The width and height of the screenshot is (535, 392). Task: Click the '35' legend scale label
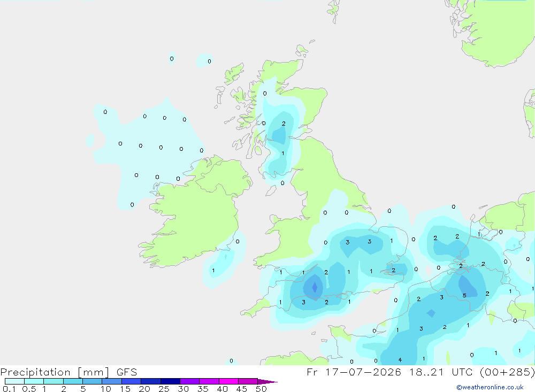coord(203,389)
